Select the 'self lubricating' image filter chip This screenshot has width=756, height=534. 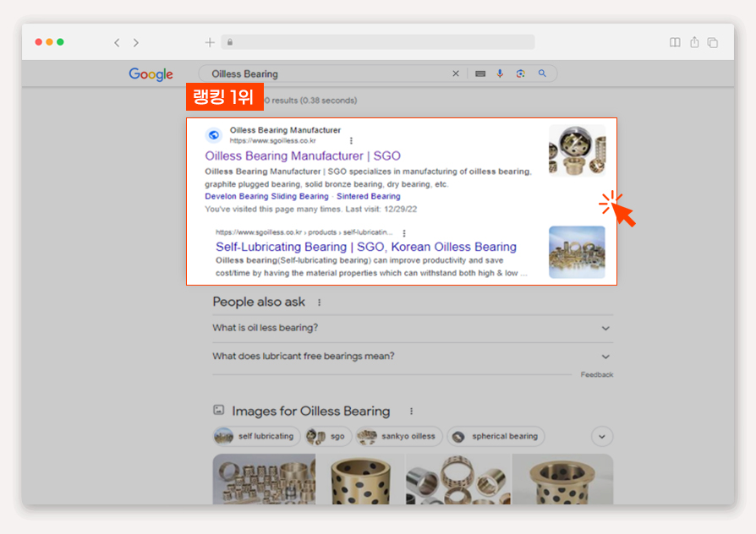[x=256, y=436]
